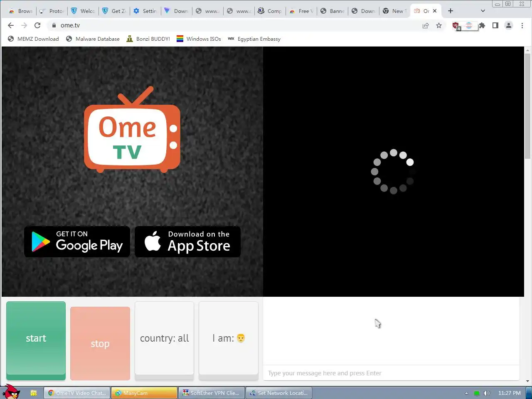Screen dimensions: 532x399
Task: View site info lock icon
Action: [x=54, y=25]
